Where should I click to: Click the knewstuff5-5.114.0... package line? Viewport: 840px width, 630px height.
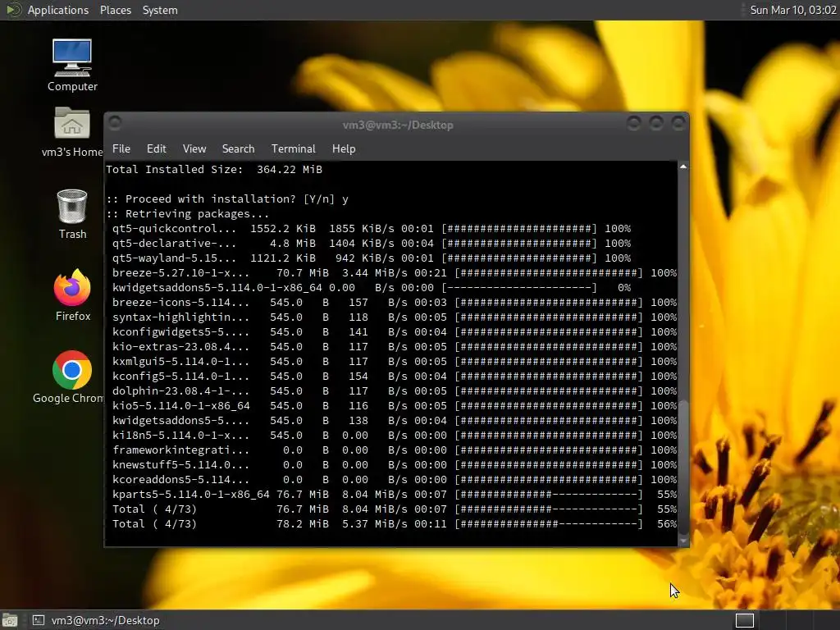pos(395,464)
